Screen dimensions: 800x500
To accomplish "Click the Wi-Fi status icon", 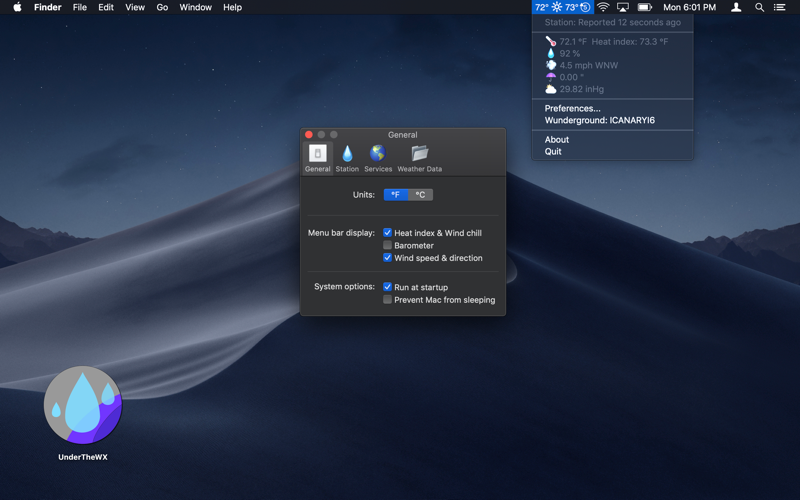I will (x=603, y=7).
